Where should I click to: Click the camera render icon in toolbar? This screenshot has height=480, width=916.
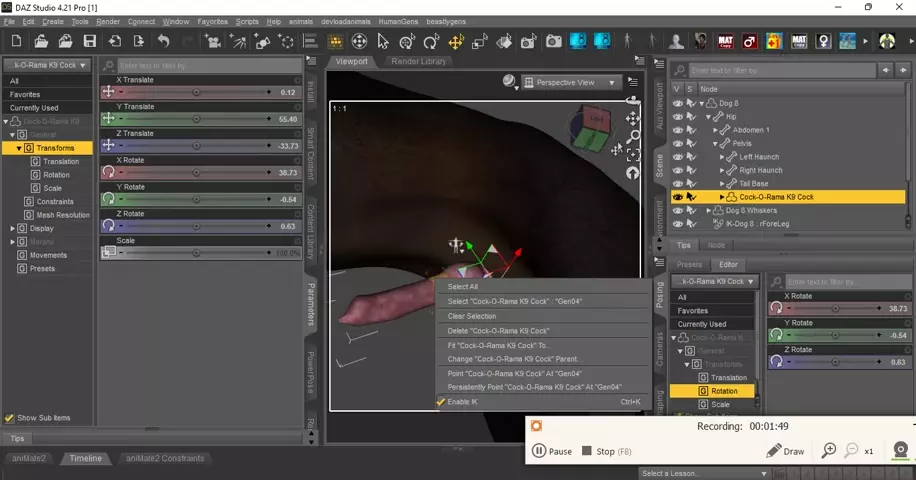tap(553, 42)
